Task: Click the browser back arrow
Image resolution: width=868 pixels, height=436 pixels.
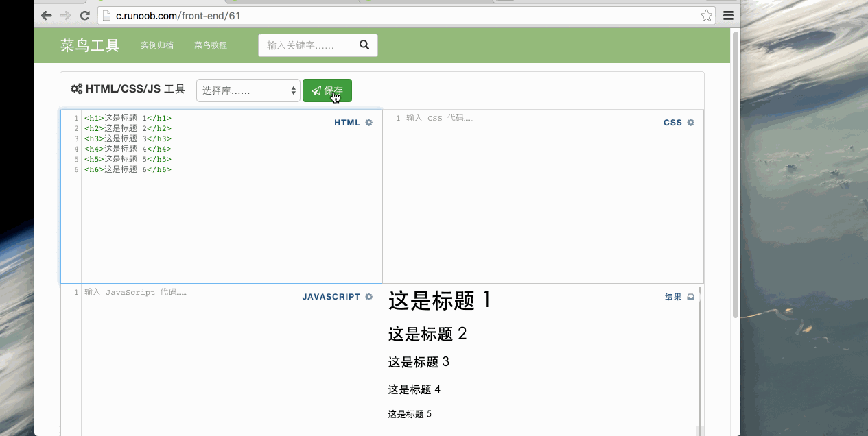Action: click(47, 15)
